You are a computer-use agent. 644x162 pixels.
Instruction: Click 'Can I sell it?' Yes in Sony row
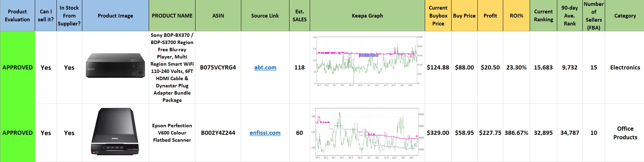(x=46, y=67)
